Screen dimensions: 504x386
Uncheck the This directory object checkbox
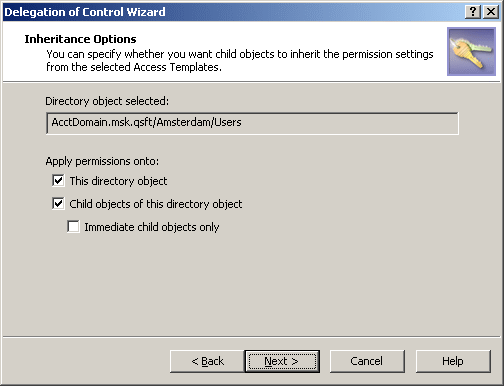tap(58, 181)
